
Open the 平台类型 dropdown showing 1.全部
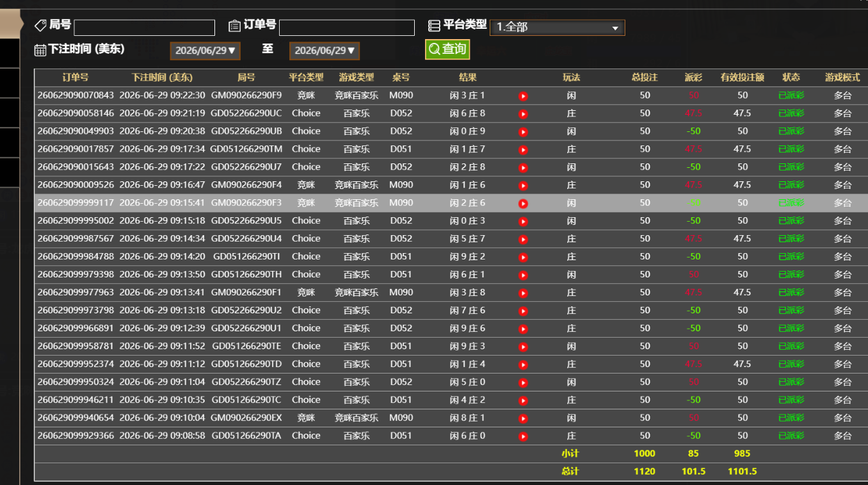[557, 28]
